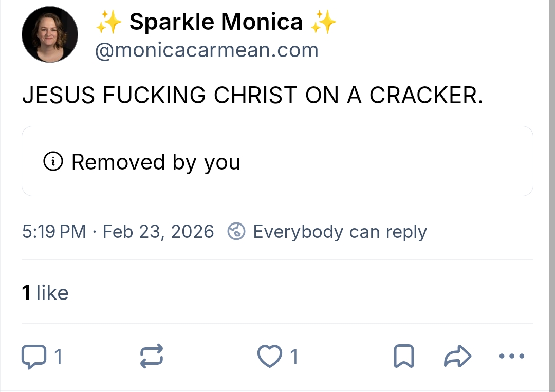
Task: Click the info icon beside Removed by you
Action: coord(53,162)
